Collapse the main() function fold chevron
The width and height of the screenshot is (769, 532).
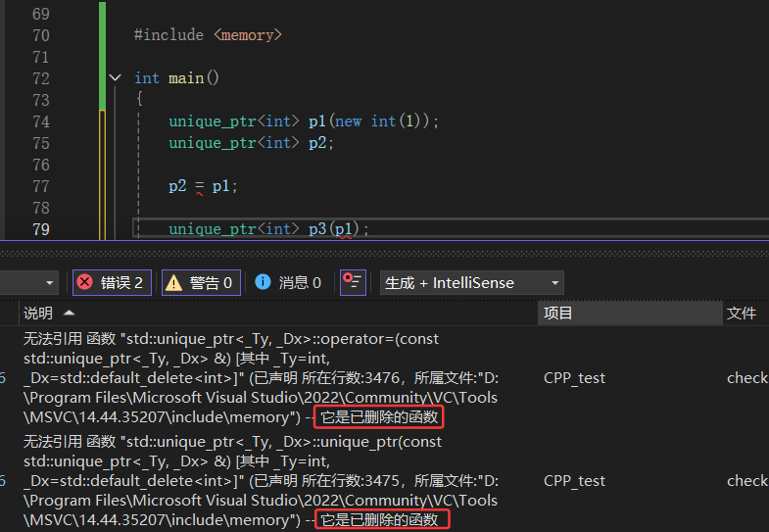tap(115, 77)
